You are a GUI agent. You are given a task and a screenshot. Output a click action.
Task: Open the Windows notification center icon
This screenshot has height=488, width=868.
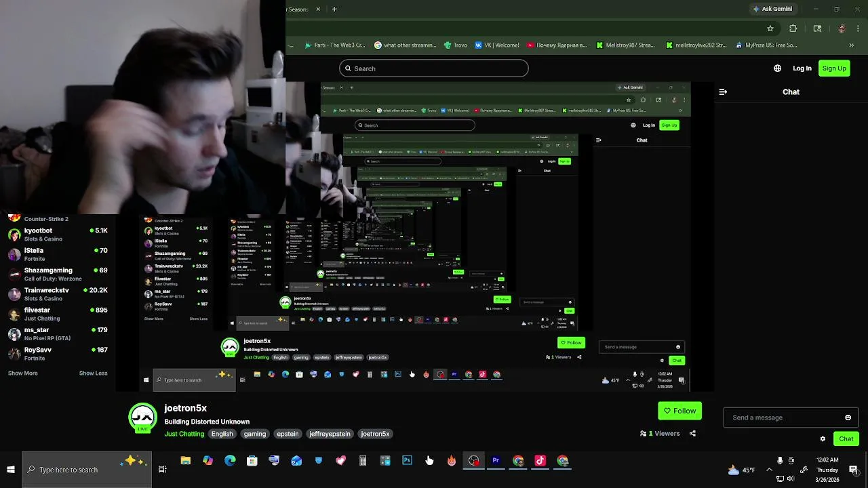click(x=854, y=470)
